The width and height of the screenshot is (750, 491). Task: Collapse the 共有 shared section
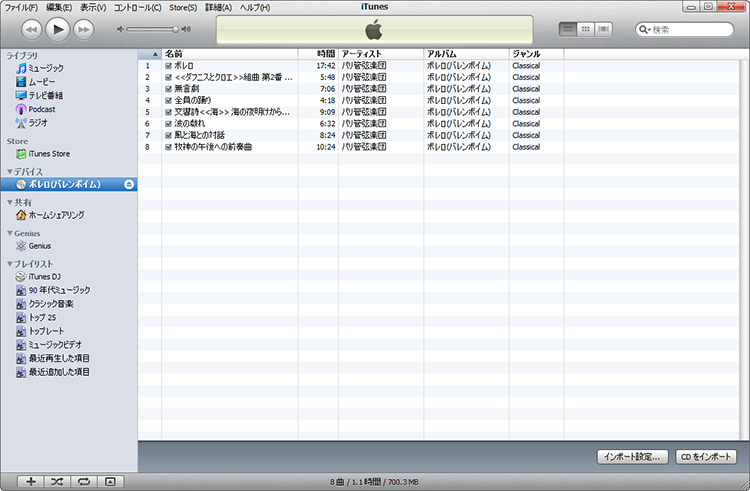point(10,202)
